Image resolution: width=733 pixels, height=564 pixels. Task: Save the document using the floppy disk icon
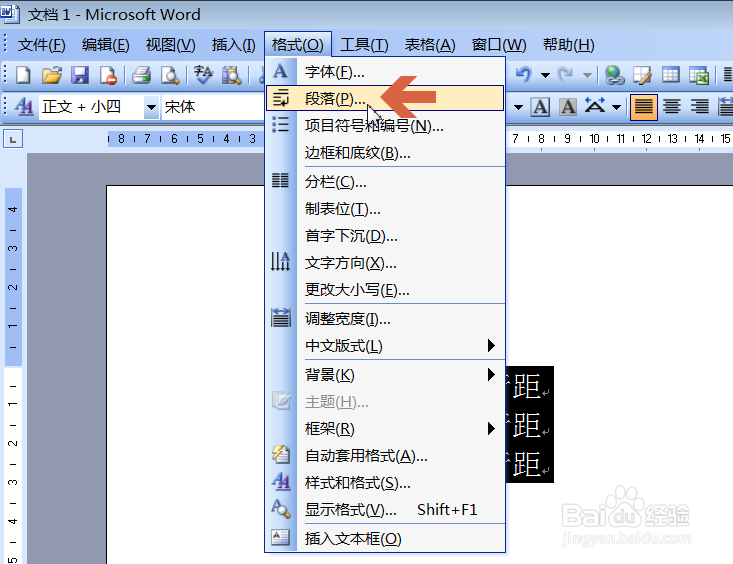pos(80,75)
